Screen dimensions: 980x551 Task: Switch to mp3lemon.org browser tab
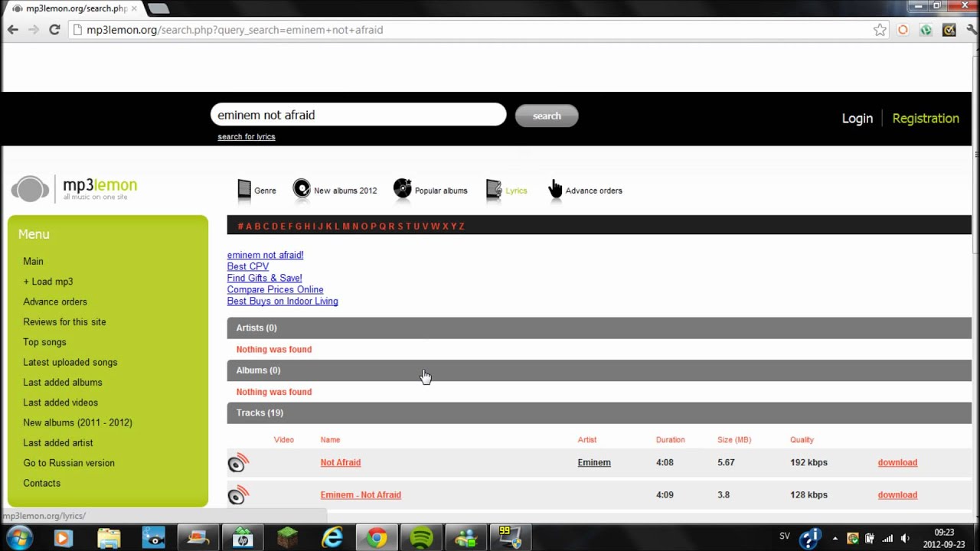[75, 8]
